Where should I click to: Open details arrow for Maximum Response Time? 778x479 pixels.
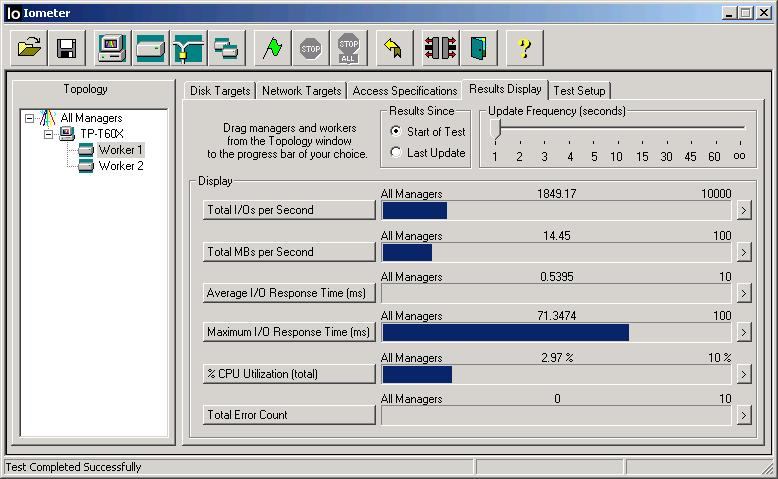(x=743, y=333)
